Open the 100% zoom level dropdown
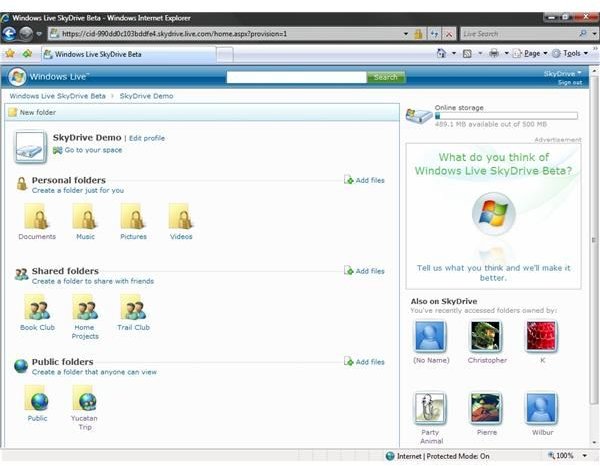600x466 pixels. pos(585,456)
